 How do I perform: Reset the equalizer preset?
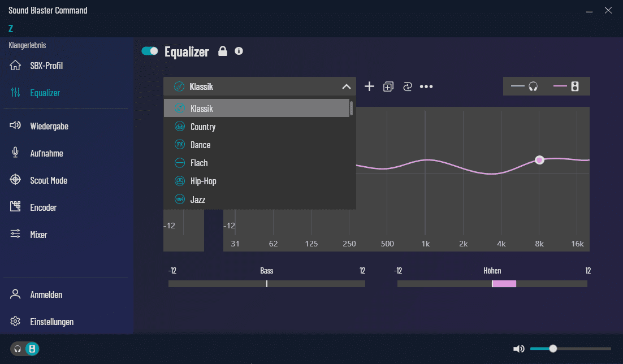tap(407, 86)
